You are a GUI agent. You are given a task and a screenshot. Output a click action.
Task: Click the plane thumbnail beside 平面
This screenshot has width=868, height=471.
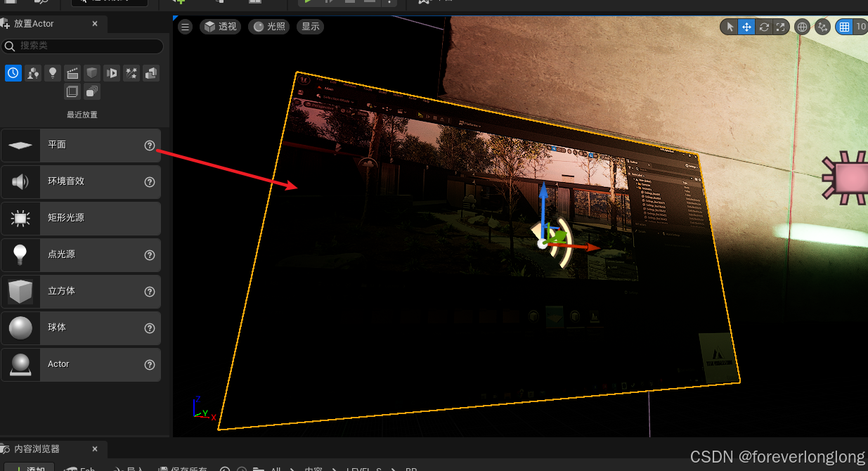pos(20,146)
